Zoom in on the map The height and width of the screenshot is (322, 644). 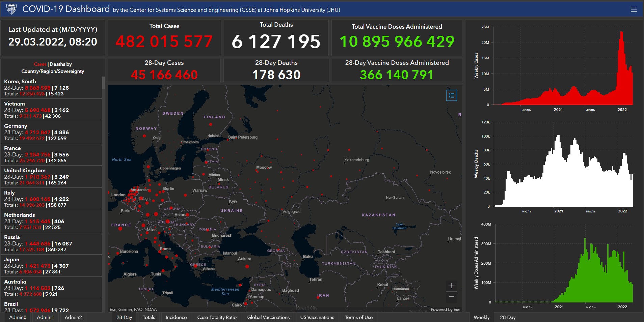451,286
